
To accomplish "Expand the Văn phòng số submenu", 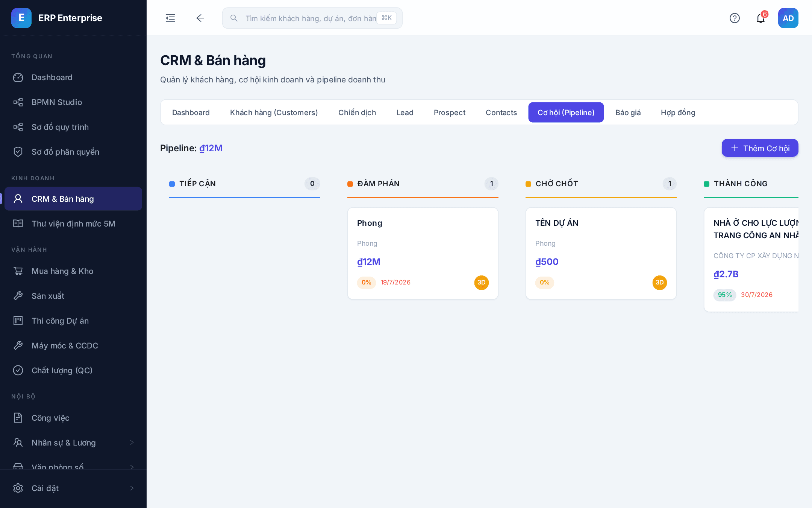I will pos(73,466).
